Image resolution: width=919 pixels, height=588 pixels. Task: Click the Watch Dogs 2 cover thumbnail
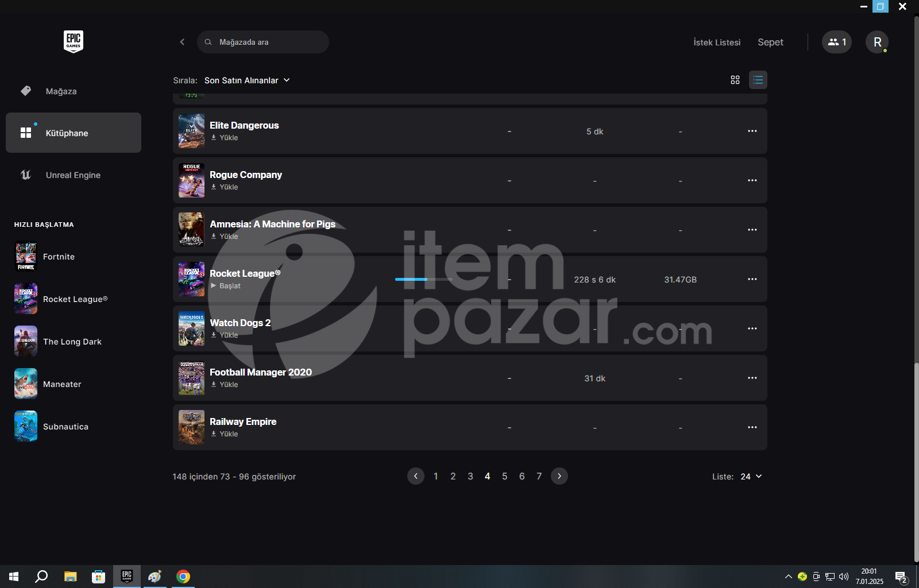pyautogui.click(x=191, y=328)
